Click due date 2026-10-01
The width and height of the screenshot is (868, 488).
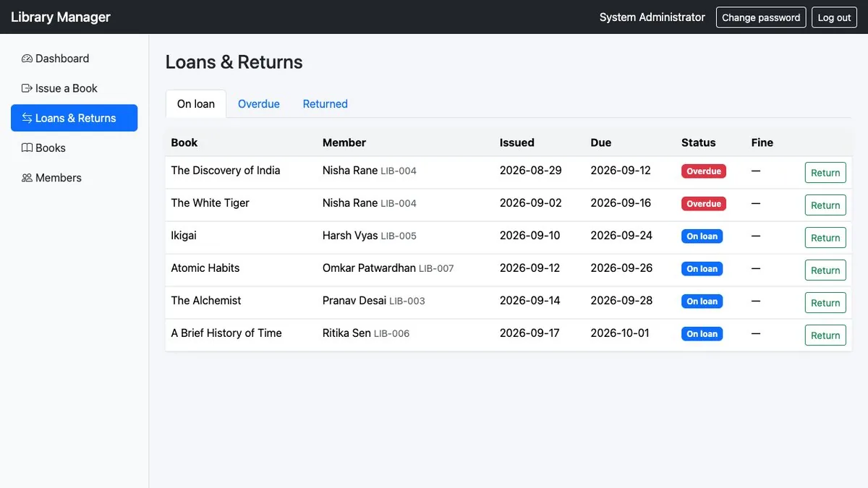click(x=620, y=333)
